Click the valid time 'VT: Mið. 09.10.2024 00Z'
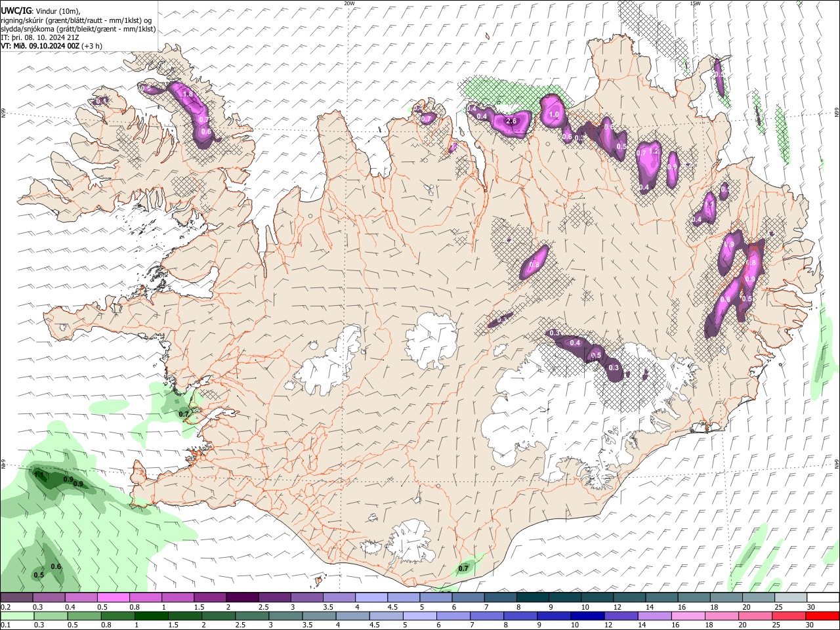840x630 pixels. pyautogui.click(x=40, y=46)
